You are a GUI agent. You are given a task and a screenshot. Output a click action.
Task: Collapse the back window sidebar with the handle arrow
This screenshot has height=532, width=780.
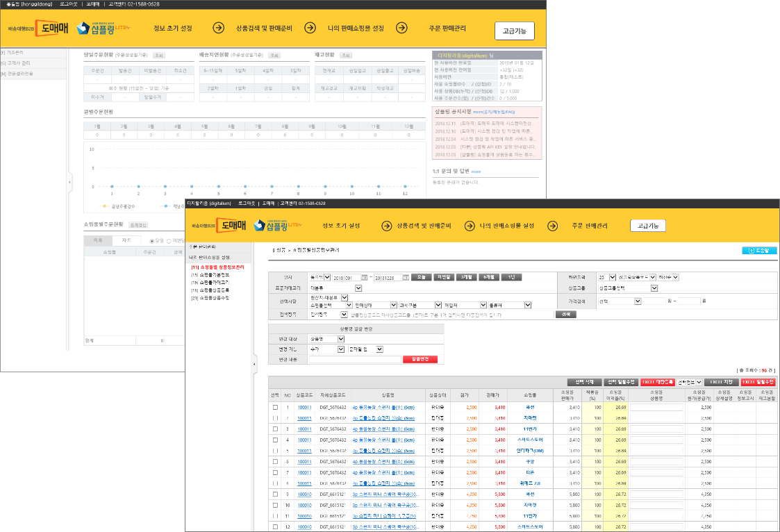[69, 182]
